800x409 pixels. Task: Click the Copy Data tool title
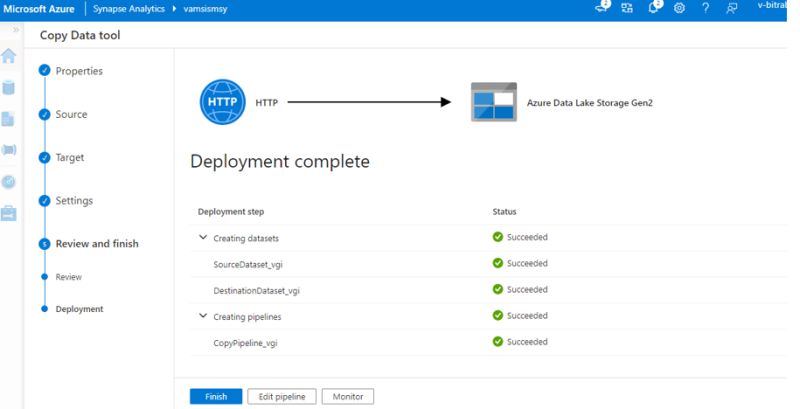(x=80, y=35)
